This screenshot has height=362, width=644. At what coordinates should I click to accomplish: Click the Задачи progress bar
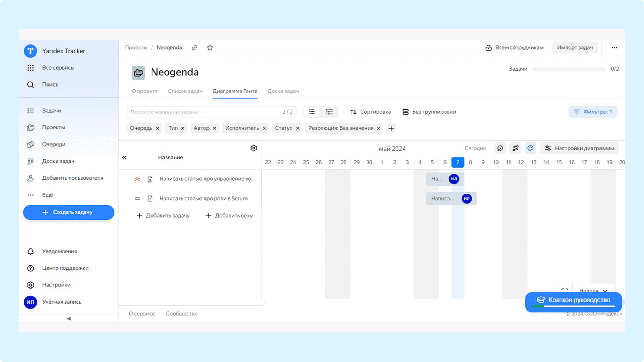click(x=569, y=69)
